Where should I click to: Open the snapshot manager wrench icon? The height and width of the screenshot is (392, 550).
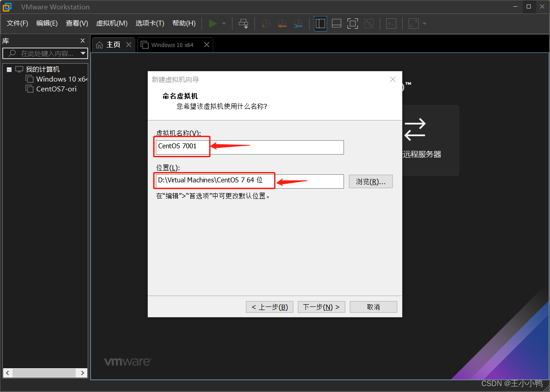298,24
